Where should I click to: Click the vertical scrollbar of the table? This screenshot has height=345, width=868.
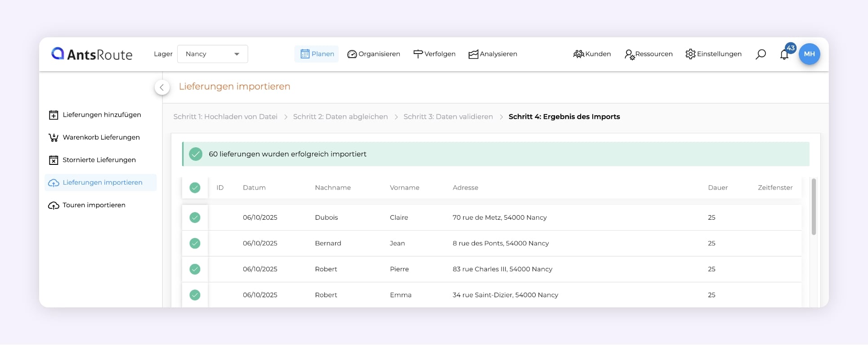click(814, 207)
